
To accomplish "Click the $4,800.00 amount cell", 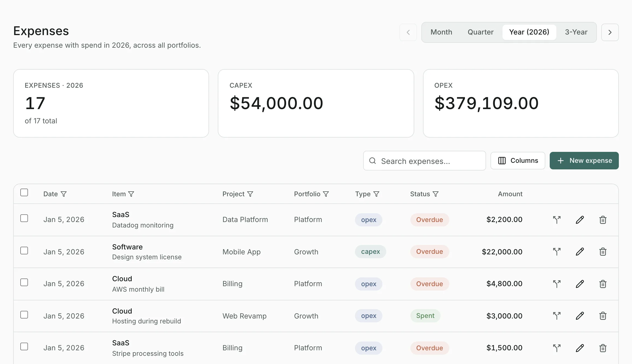I will (x=504, y=284).
